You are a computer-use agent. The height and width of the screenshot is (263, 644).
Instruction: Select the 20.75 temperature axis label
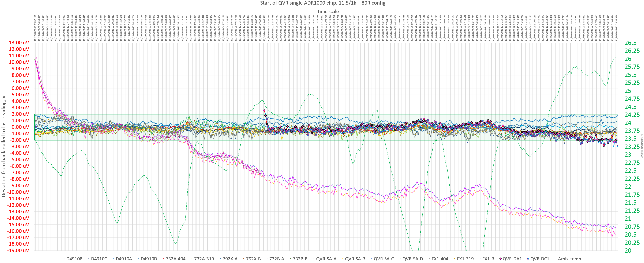point(632,227)
